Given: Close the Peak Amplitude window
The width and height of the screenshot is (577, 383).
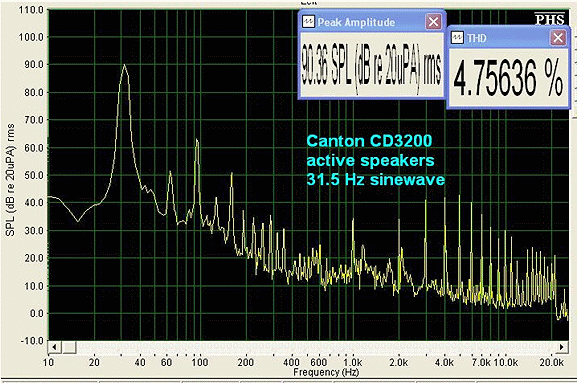Looking at the screenshot, I should [x=433, y=22].
